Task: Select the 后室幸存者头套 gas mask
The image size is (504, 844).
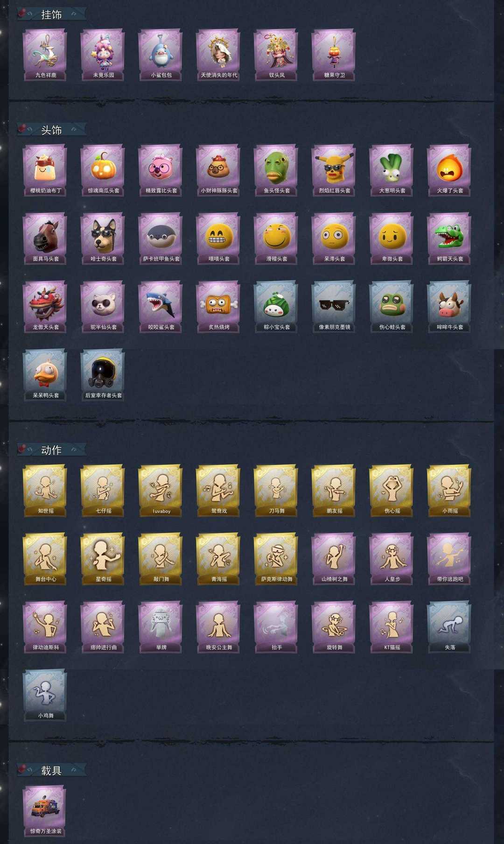Action: point(103,375)
